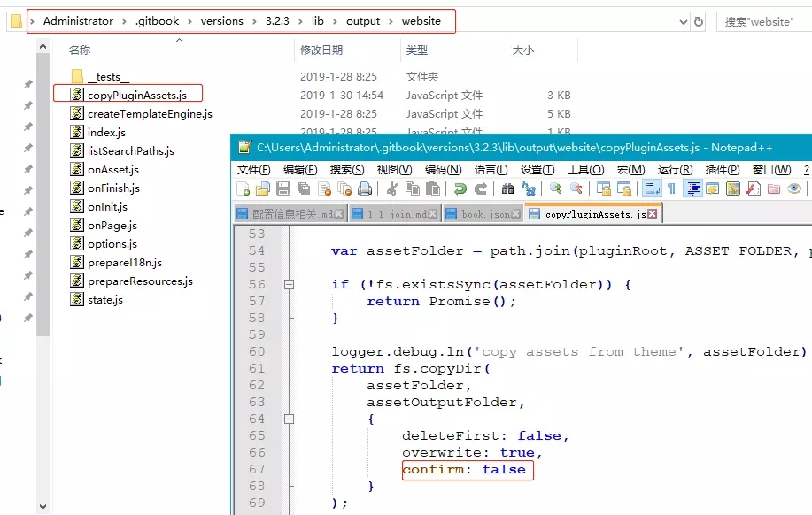Image resolution: width=812 pixels, height=515 pixels.
Task: Click the synchronize vertical scrolling icon
Action: click(x=603, y=188)
